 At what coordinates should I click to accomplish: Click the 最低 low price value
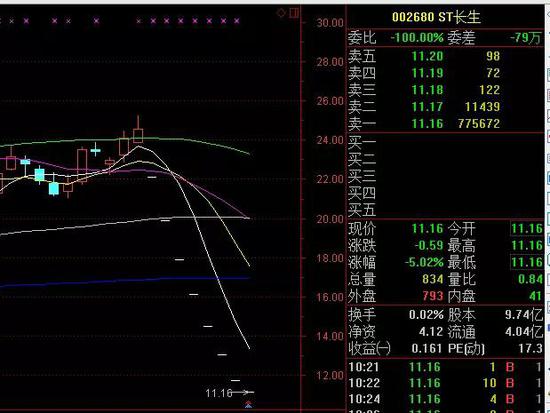pyautogui.click(x=527, y=262)
